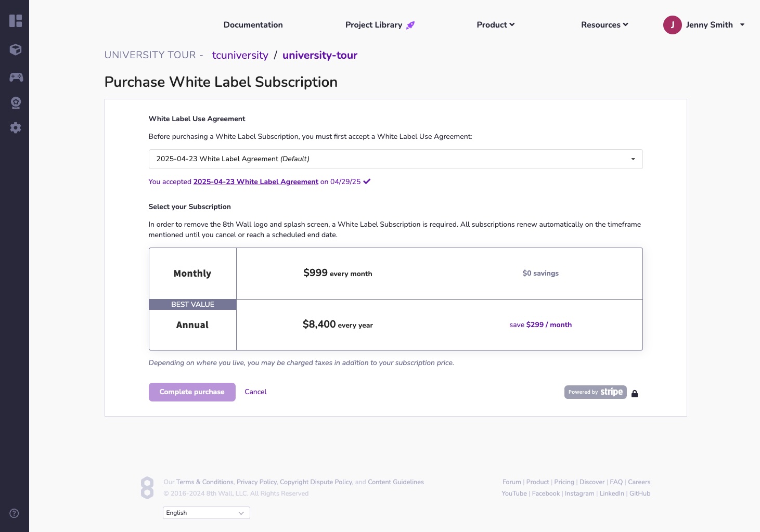The width and height of the screenshot is (760, 532).
Task: Click the help question mark icon
Action: click(15, 513)
